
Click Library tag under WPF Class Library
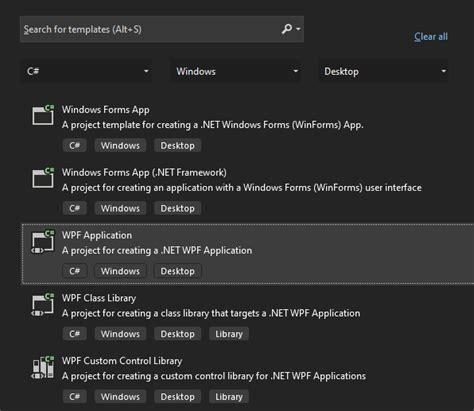tap(229, 334)
